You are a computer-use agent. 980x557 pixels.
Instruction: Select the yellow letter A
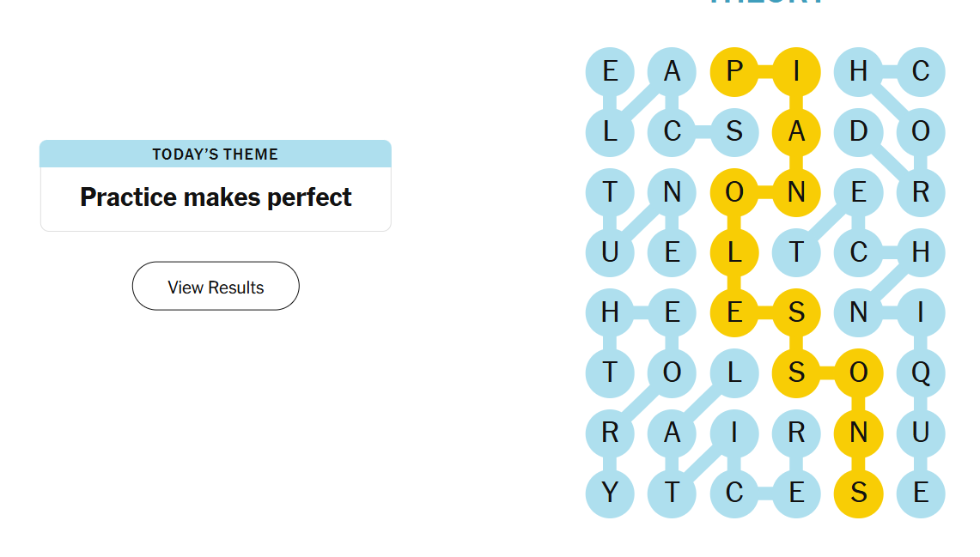[x=796, y=132]
